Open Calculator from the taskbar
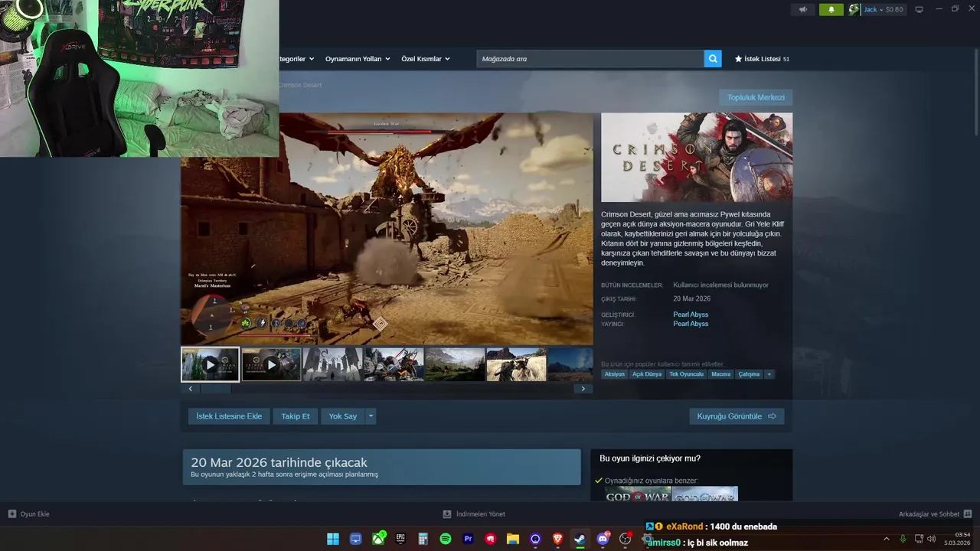This screenshot has width=980, height=551. coord(423,539)
